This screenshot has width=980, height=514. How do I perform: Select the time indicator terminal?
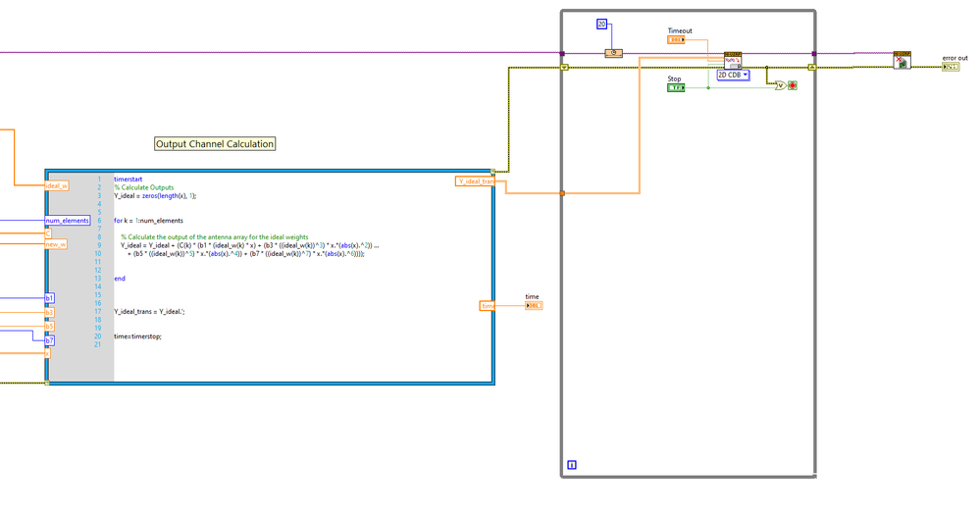534,306
